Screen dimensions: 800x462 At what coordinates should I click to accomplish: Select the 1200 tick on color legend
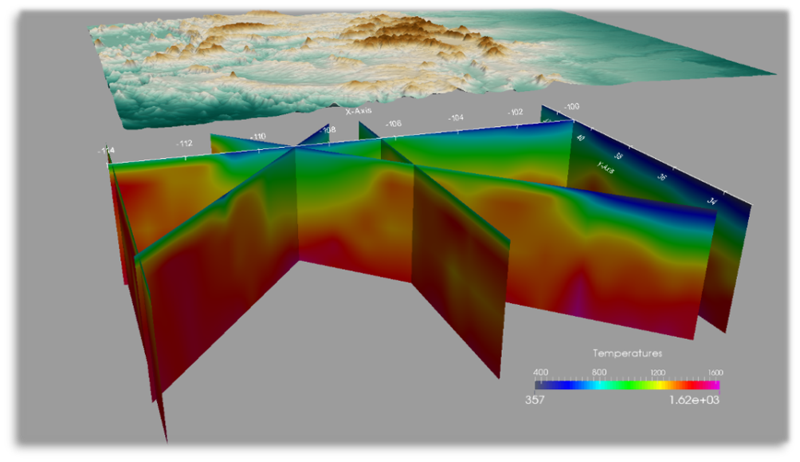coord(657,371)
